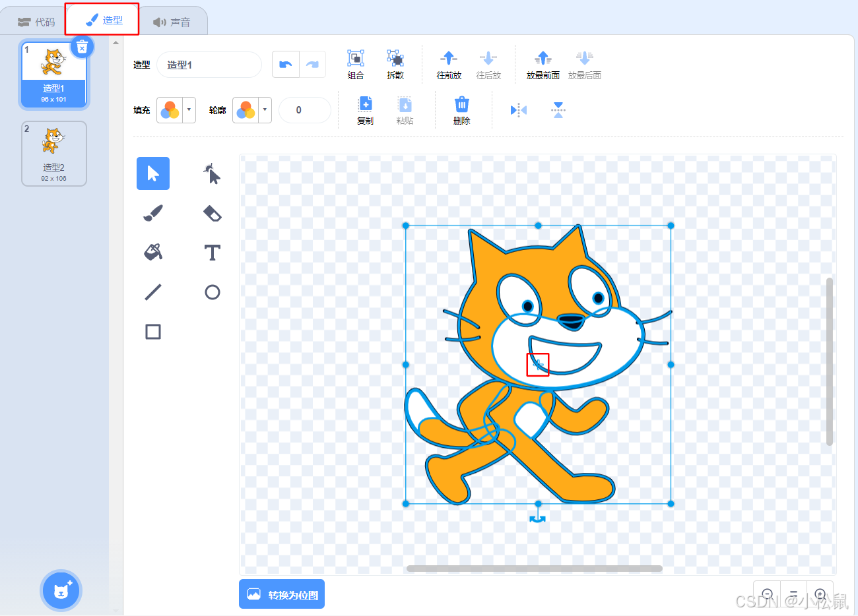Select the fill bucket tool
This screenshot has width=858, height=616.
point(153,253)
